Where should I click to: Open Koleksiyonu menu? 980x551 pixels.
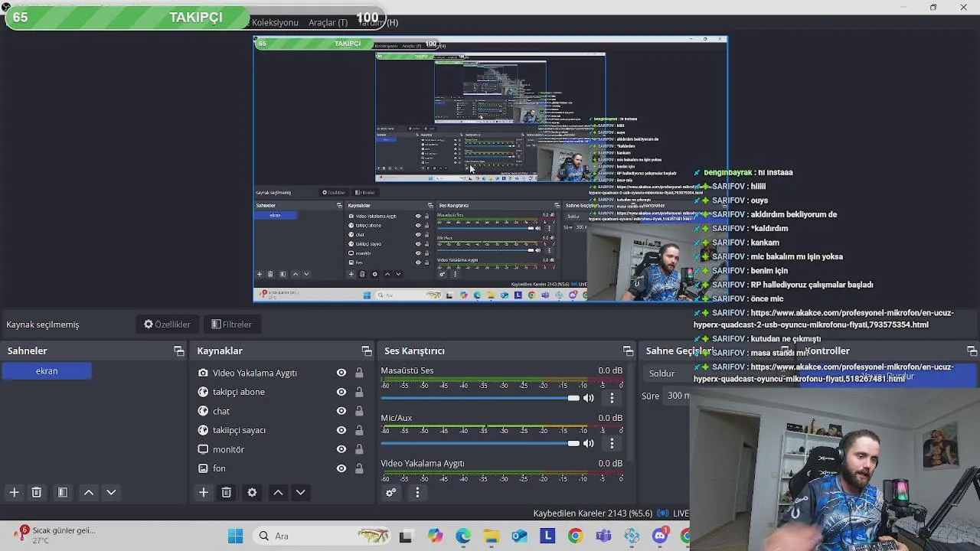[275, 22]
